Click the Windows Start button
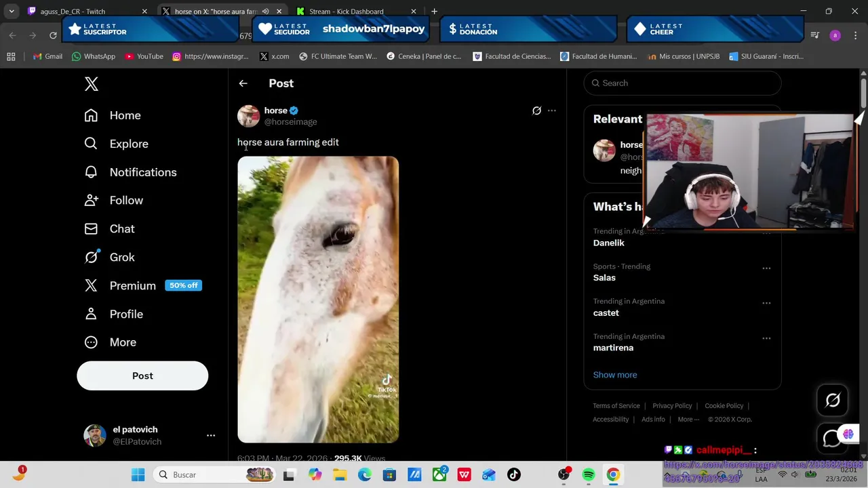This screenshot has height=488, width=868. pos(138,475)
